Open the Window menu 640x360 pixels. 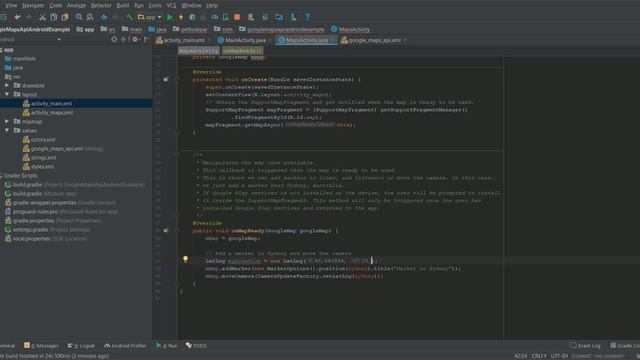191,5
